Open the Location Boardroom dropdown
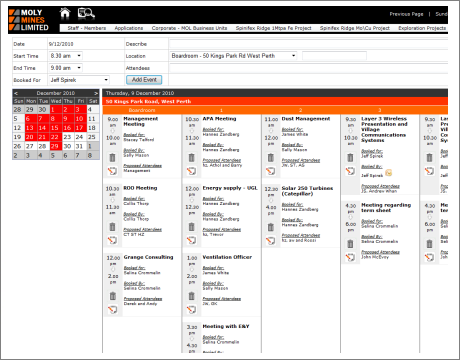This screenshot has height=360, width=460. (x=233, y=56)
